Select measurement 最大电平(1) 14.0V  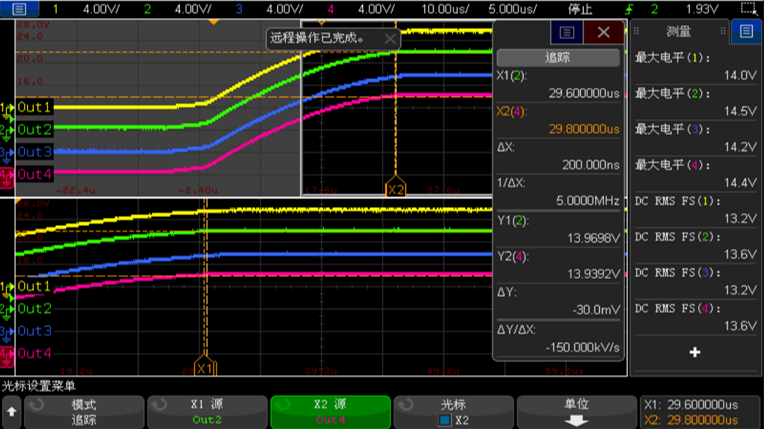click(696, 66)
